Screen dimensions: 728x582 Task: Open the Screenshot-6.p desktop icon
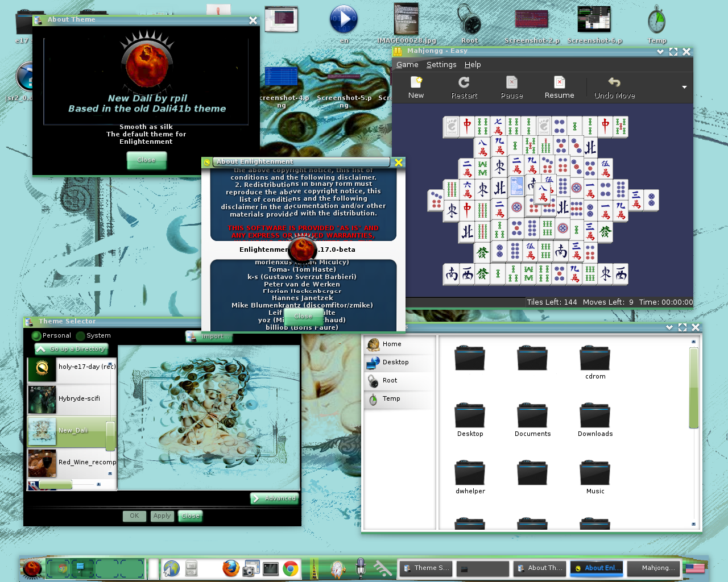coord(594,24)
